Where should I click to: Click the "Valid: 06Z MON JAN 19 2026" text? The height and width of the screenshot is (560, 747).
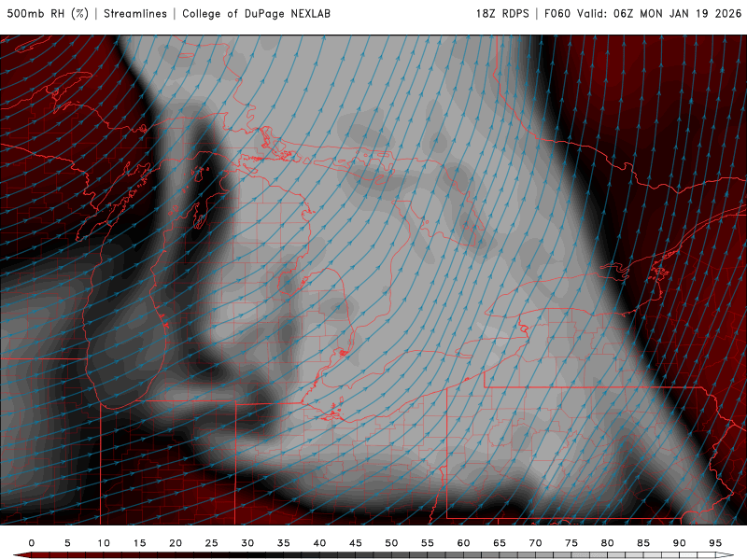coord(659,13)
